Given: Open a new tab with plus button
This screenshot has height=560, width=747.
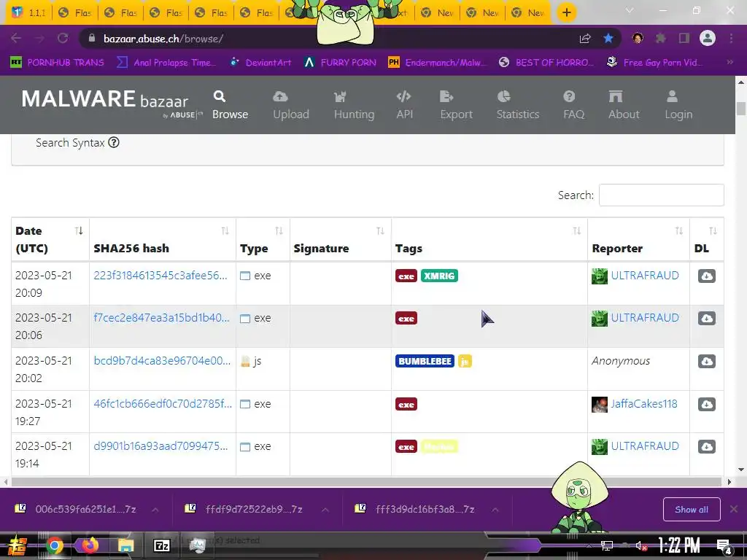Looking at the screenshot, I should point(566,12).
